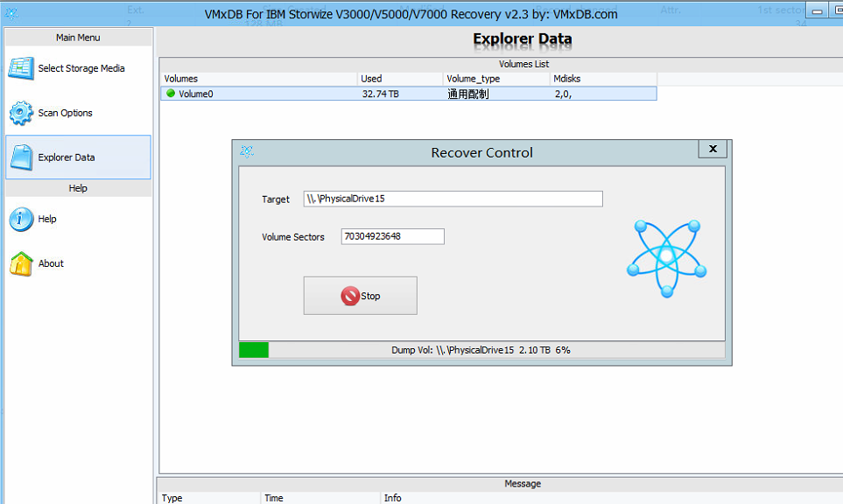The width and height of the screenshot is (843, 504).
Task: Click the VMxDB app icon in title bar
Action: tap(11, 13)
